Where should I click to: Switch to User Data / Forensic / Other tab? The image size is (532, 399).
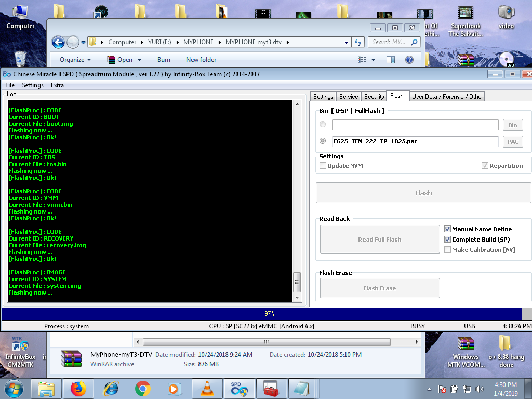(x=447, y=97)
